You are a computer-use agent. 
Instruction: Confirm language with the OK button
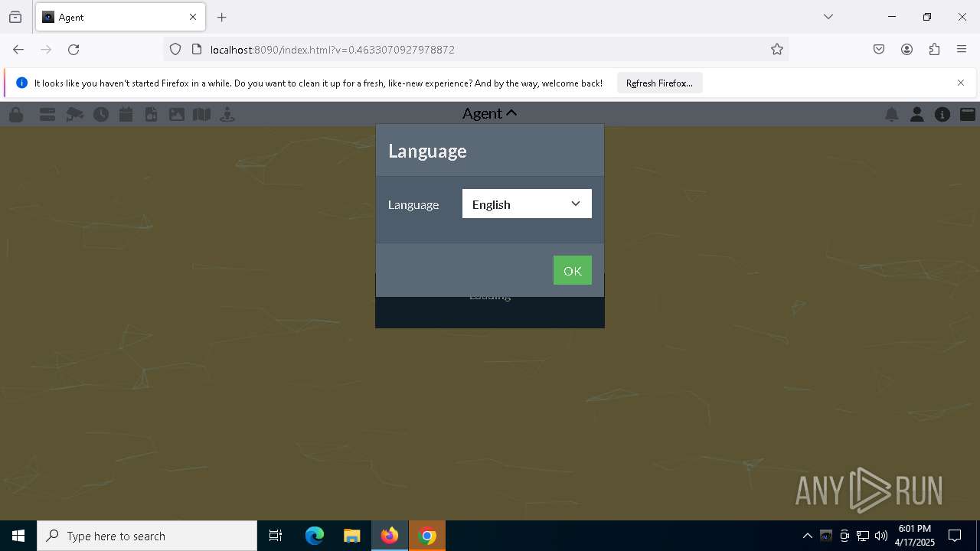(x=573, y=270)
